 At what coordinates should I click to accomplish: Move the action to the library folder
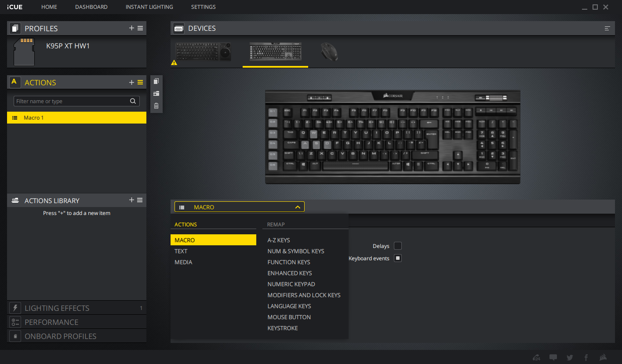tap(156, 94)
